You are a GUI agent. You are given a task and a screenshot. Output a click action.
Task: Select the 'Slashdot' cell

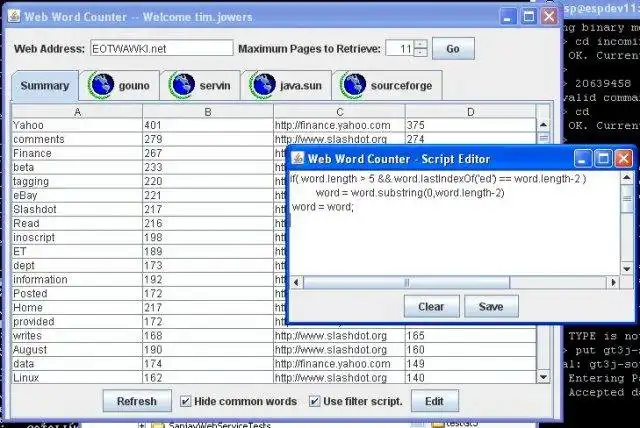pyautogui.click(x=77, y=209)
